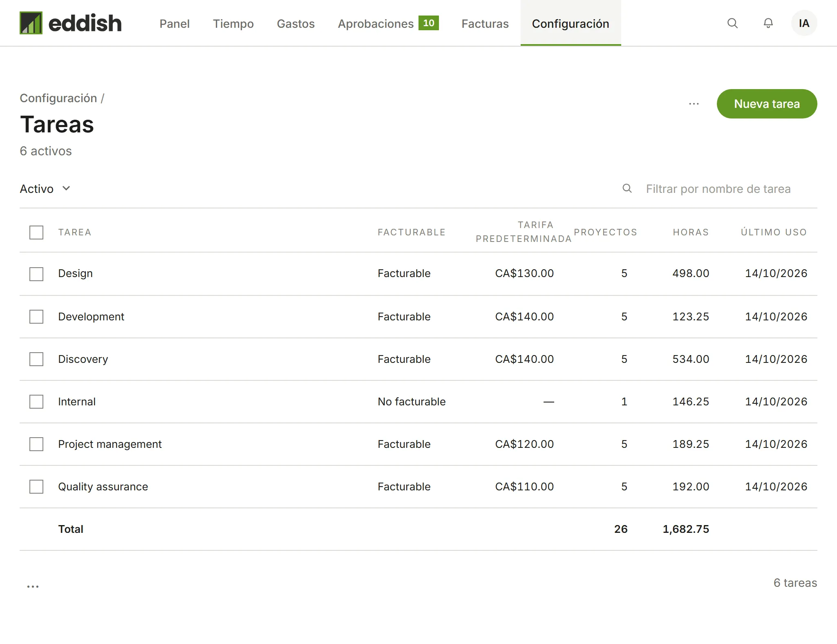
Task: Expand the Activo status dropdown
Action: point(45,189)
